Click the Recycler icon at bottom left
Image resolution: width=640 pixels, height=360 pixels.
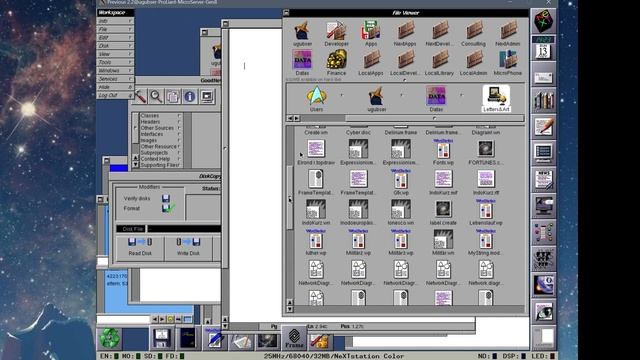109,338
